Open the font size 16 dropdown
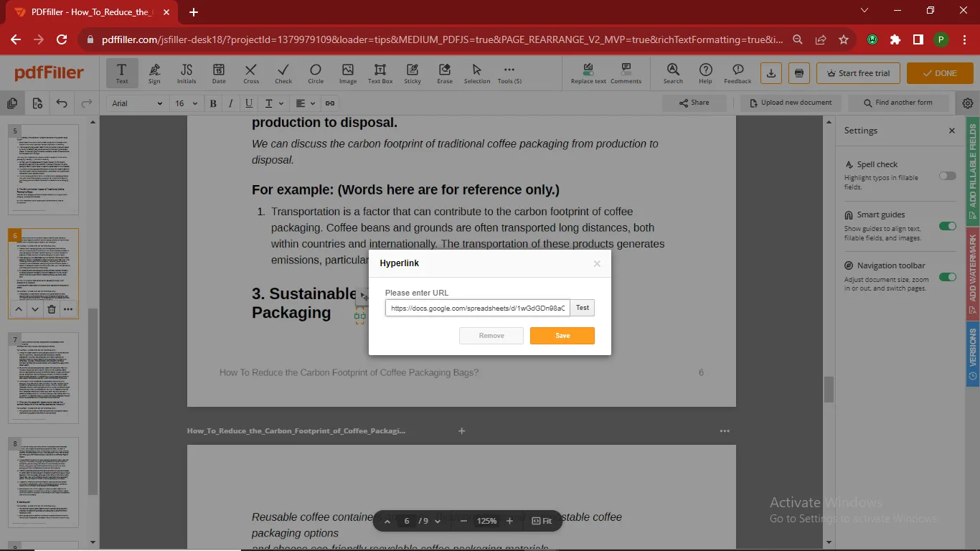980x551 pixels. tap(186, 103)
